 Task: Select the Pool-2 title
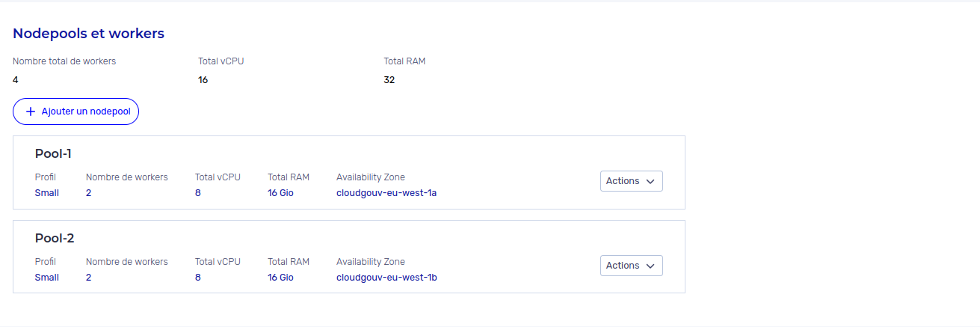(x=55, y=238)
